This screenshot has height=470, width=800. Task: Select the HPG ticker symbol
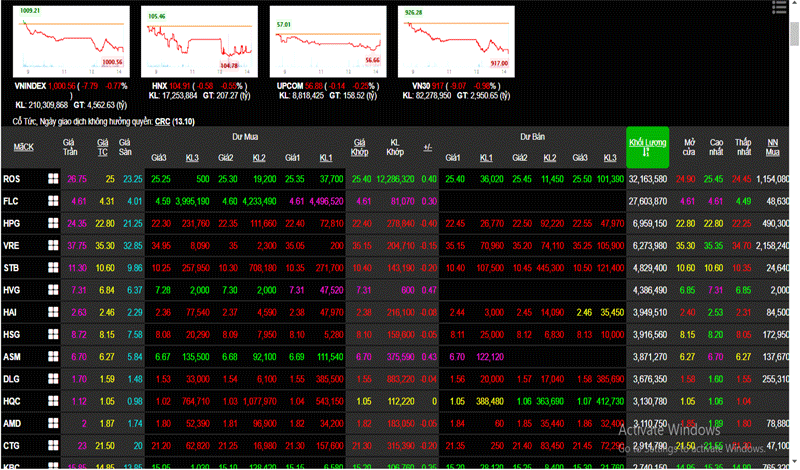coord(11,223)
